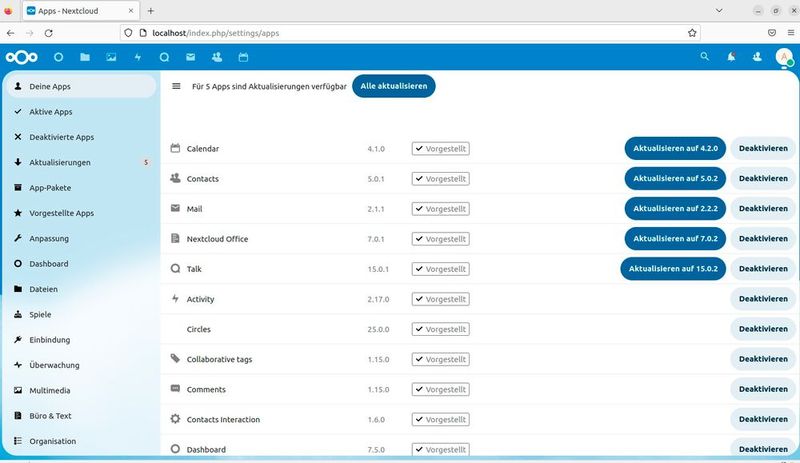Select Deine Apps category

[82, 86]
